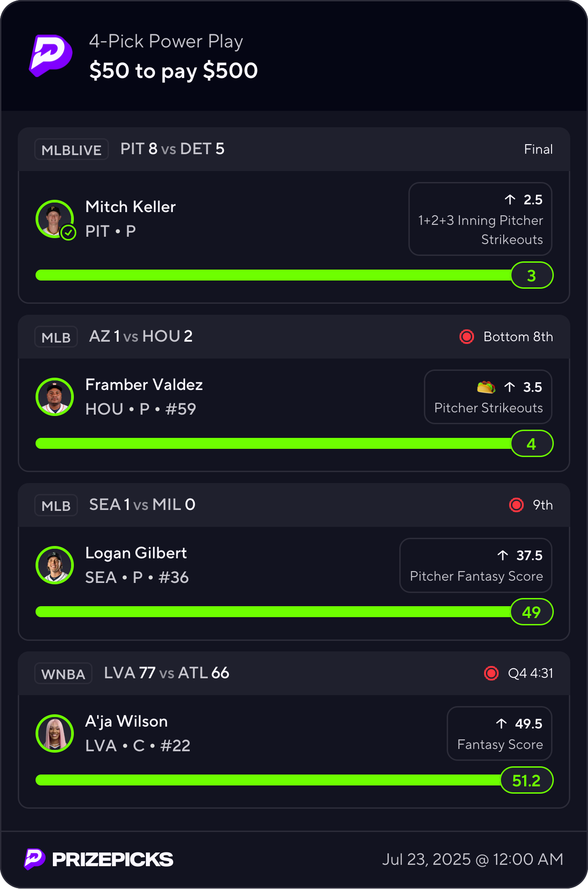Click the red live dot beside 9th
Image resolution: width=588 pixels, height=889 pixels.
pos(516,505)
